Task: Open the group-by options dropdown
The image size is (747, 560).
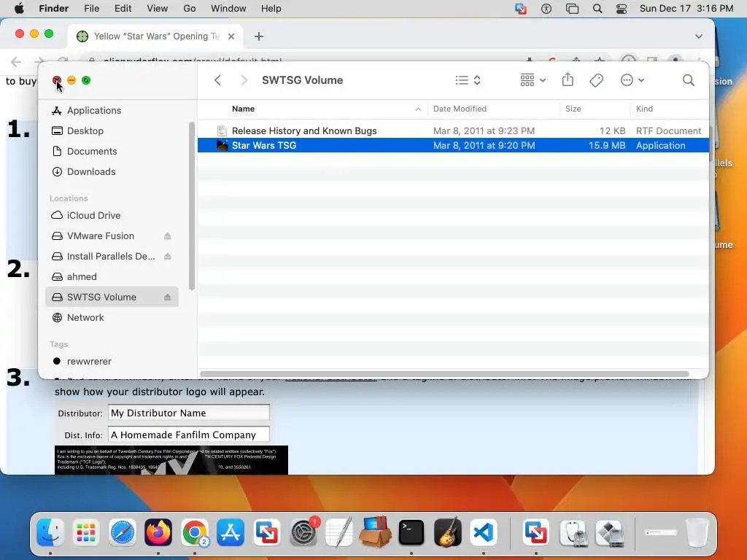Action: (x=533, y=80)
